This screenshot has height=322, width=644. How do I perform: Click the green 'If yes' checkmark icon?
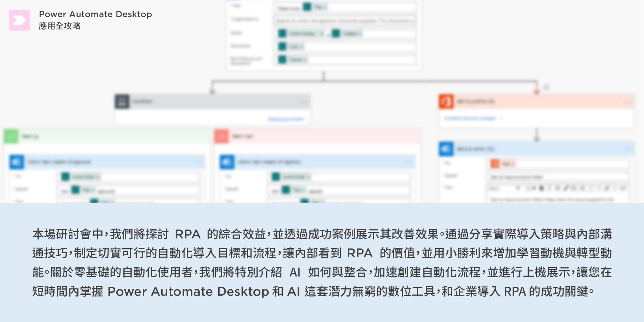[x=11, y=136]
